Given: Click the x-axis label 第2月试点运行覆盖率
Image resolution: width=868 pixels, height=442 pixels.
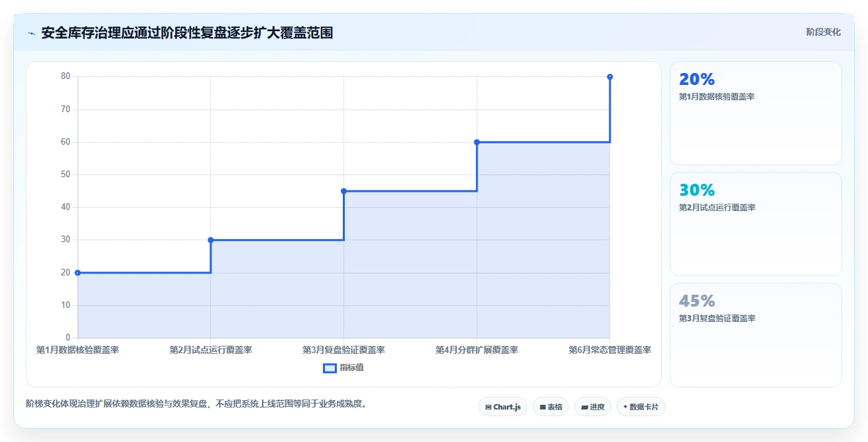Looking at the screenshot, I should pos(211,350).
